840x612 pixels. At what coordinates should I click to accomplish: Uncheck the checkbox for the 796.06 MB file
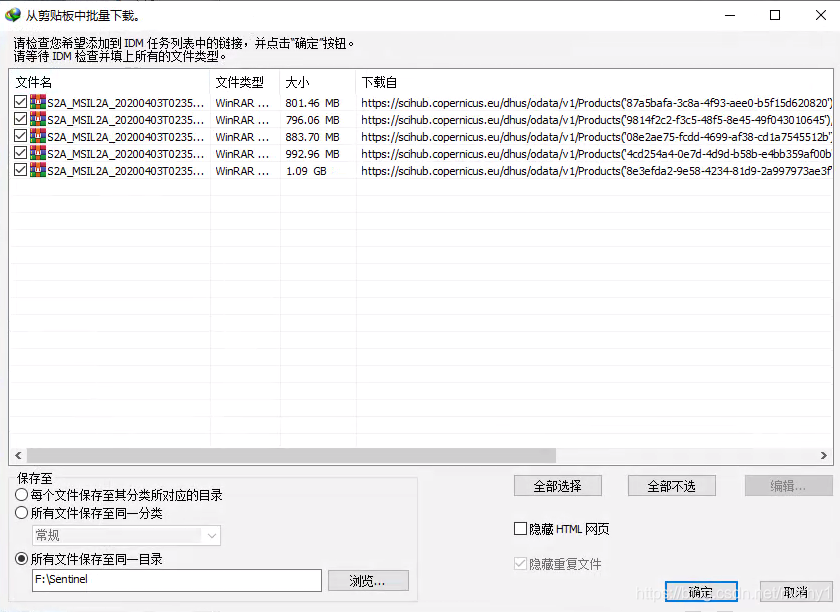pyautogui.click(x=20, y=119)
